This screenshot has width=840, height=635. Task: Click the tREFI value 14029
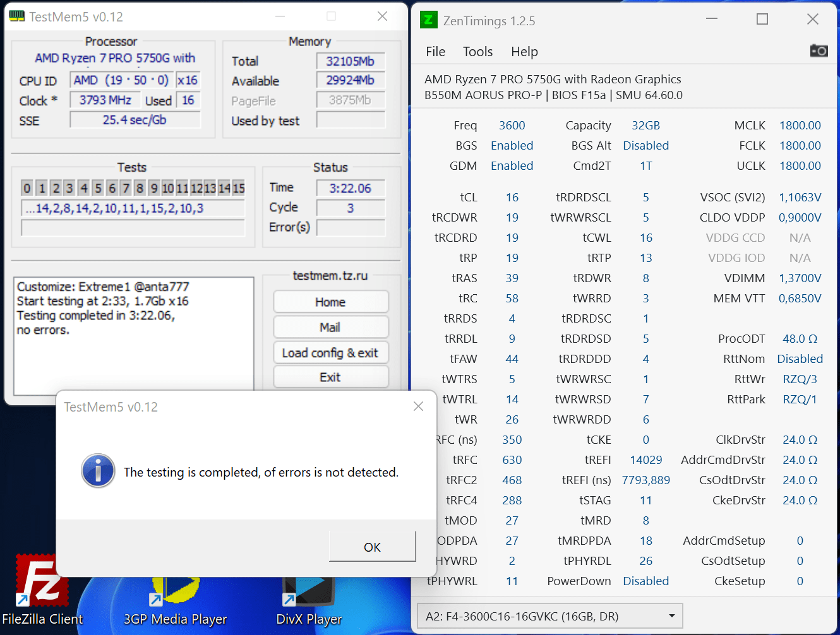646,460
